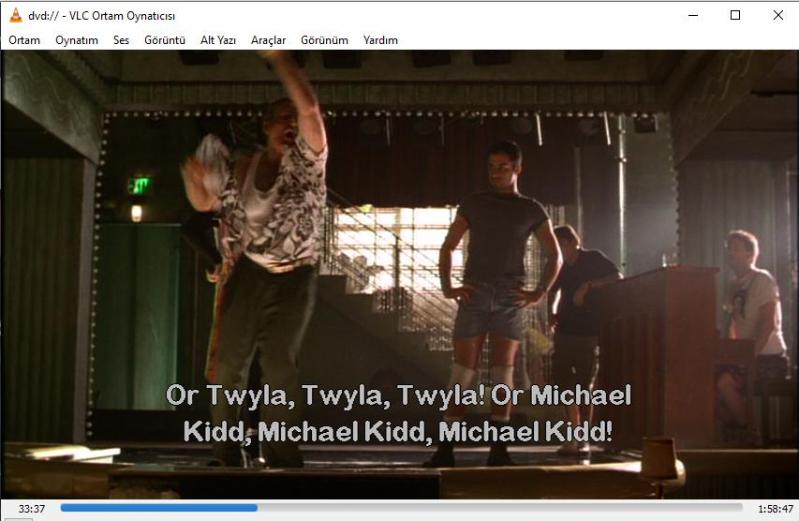
Task: Open the Ortam menu
Action: [x=24, y=40]
